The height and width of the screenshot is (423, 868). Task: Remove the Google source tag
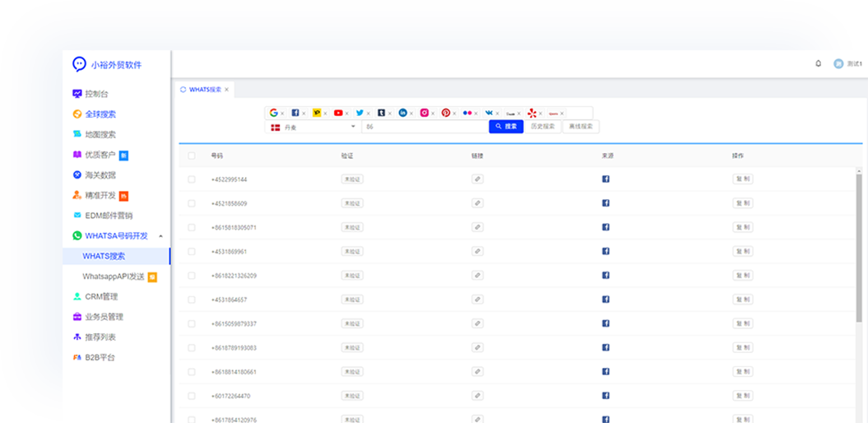[282, 114]
